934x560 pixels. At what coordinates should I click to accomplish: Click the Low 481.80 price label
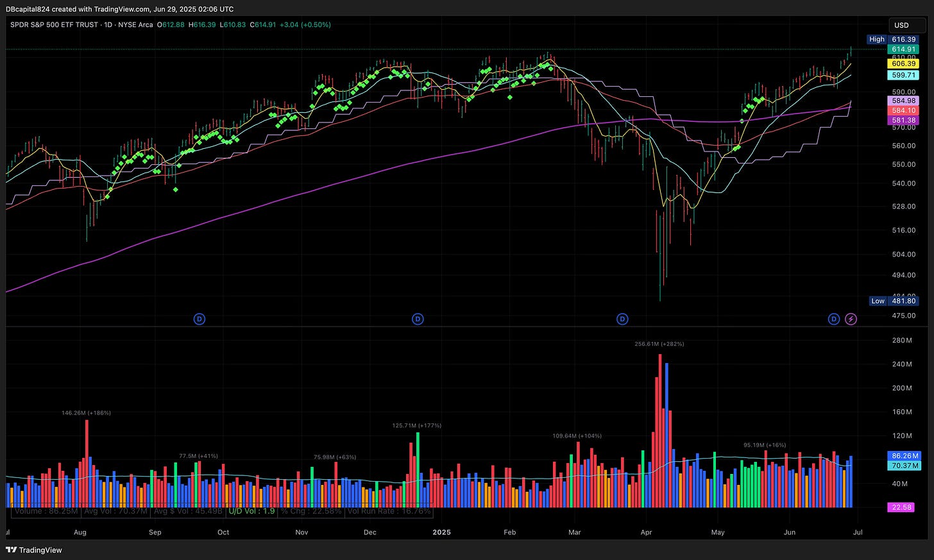coord(894,301)
